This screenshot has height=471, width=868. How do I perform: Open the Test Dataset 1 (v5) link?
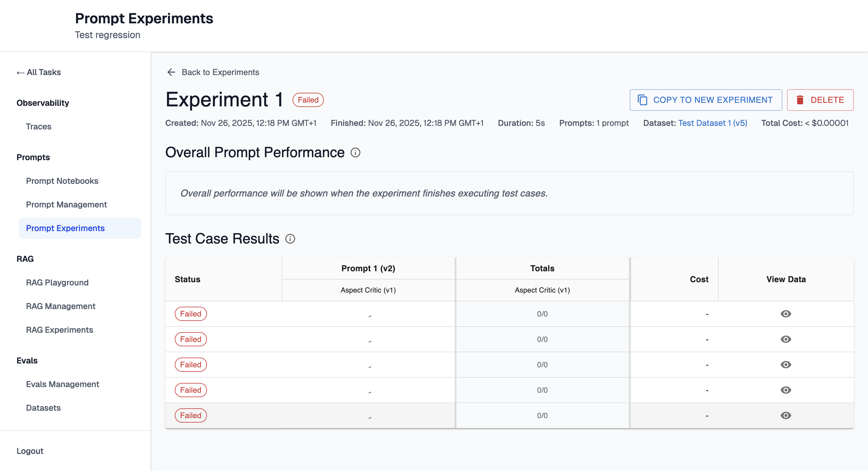tap(712, 123)
